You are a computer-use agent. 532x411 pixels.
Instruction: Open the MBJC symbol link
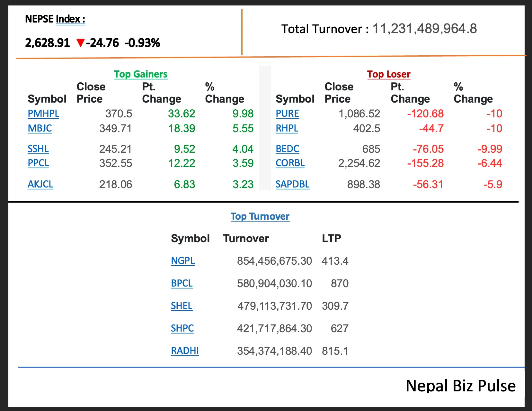[x=40, y=128]
